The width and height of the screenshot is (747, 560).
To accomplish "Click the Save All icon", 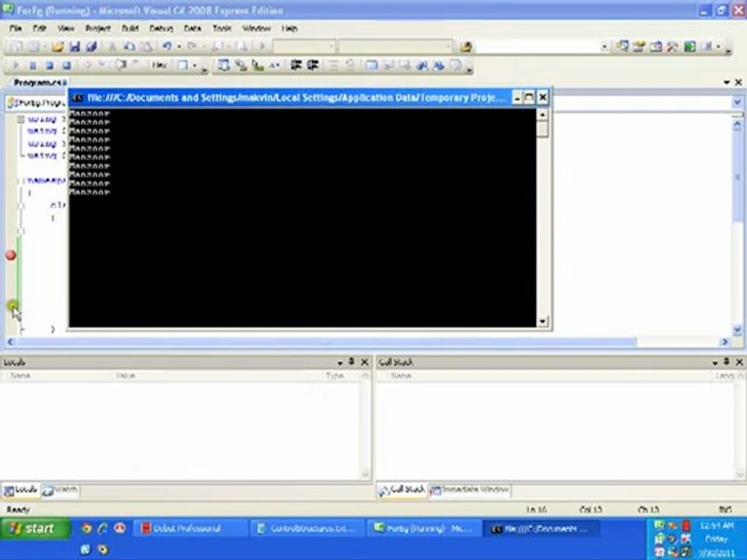I will pos(92,46).
